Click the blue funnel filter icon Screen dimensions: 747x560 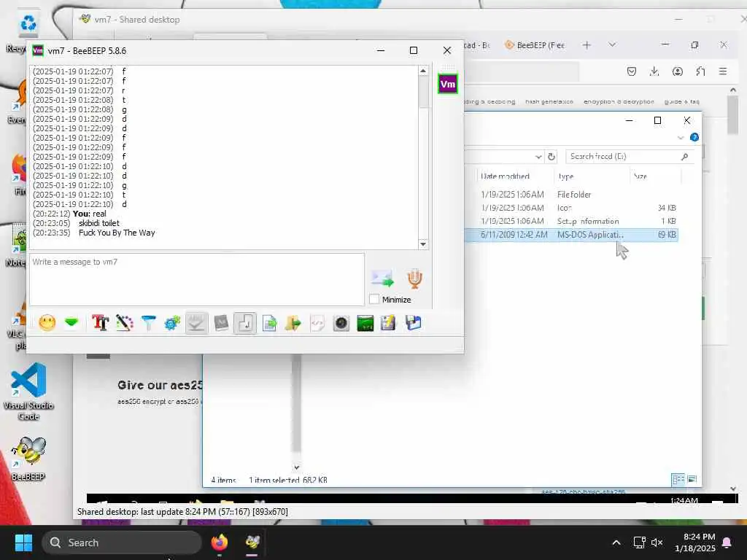coord(149,323)
